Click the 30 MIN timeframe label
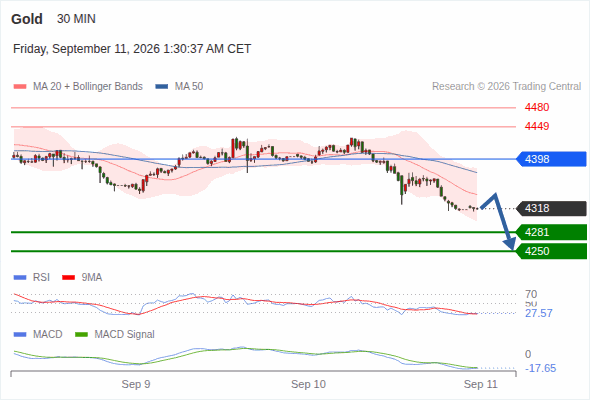The image size is (590, 400). pos(76,19)
